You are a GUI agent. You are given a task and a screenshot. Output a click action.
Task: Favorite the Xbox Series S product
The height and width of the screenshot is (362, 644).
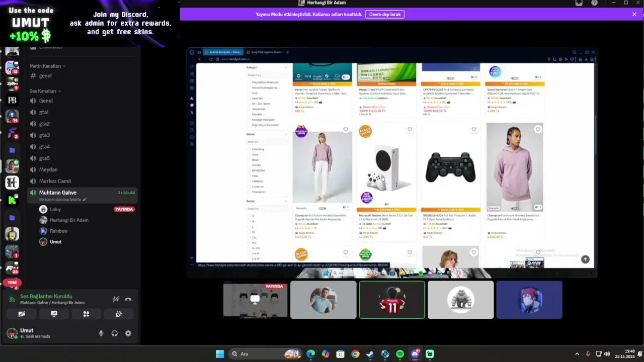[x=410, y=129]
